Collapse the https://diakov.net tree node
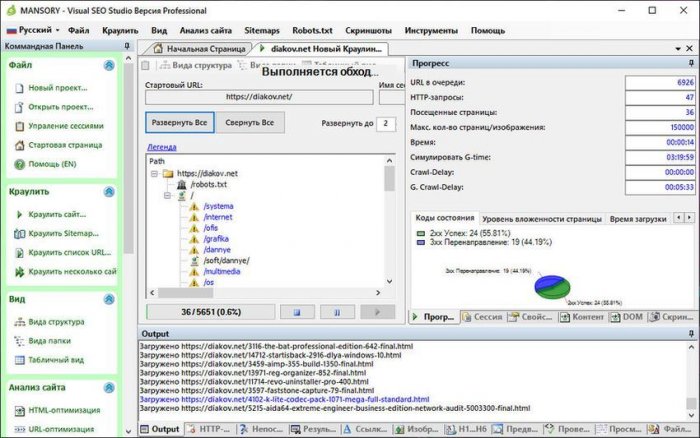700x438 pixels. tap(154, 173)
